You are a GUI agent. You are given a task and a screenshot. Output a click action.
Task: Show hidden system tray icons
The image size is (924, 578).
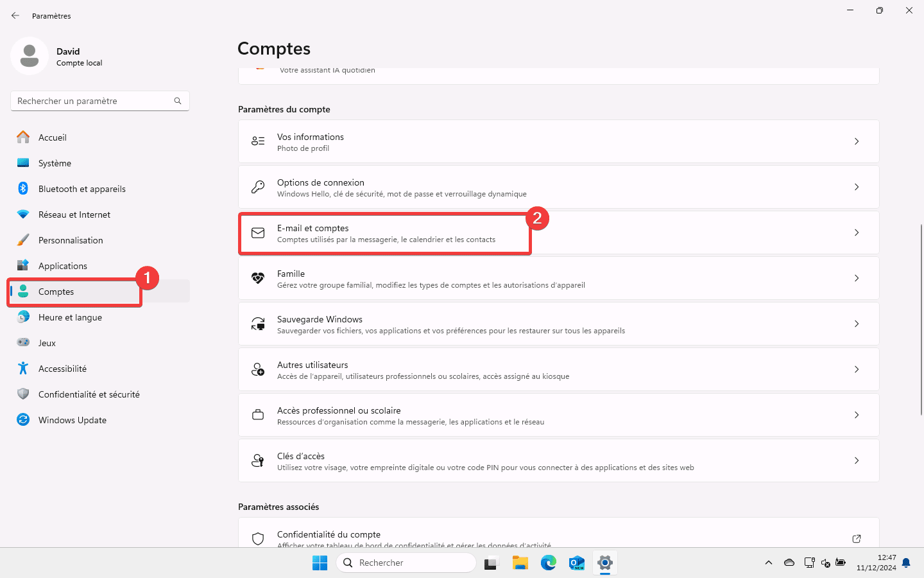click(768, 563)
